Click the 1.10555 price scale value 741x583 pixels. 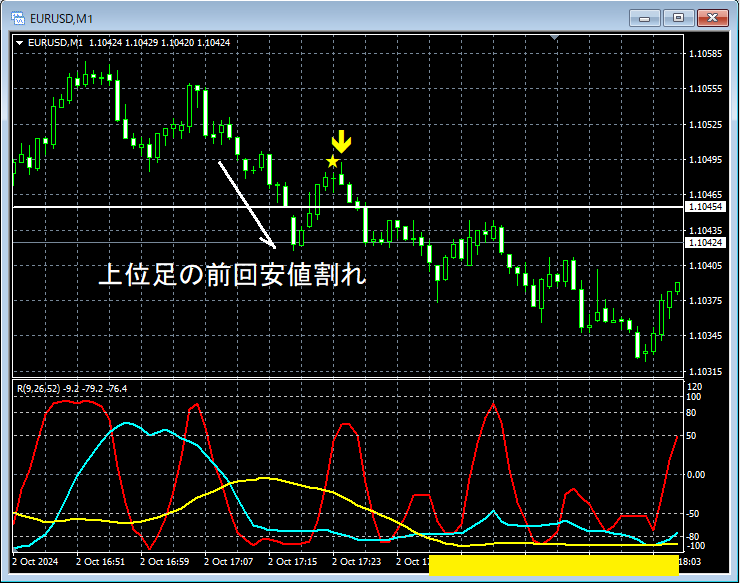(x=706, y=89)
